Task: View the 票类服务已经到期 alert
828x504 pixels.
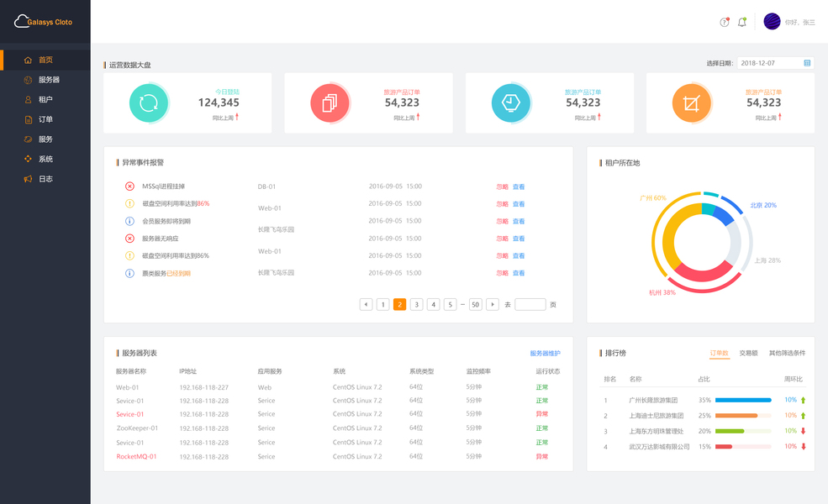Action: coord(519,273)
